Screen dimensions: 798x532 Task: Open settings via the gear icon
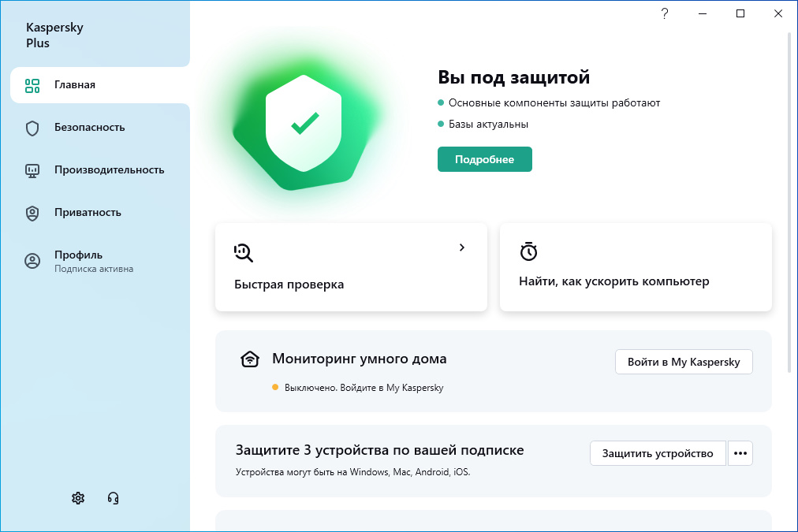78,498
